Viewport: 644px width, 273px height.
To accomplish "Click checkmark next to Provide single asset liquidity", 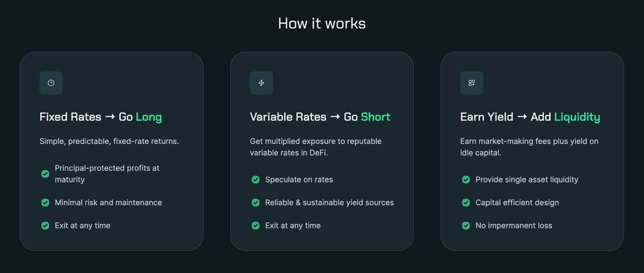I will click(x=466, y=179).
